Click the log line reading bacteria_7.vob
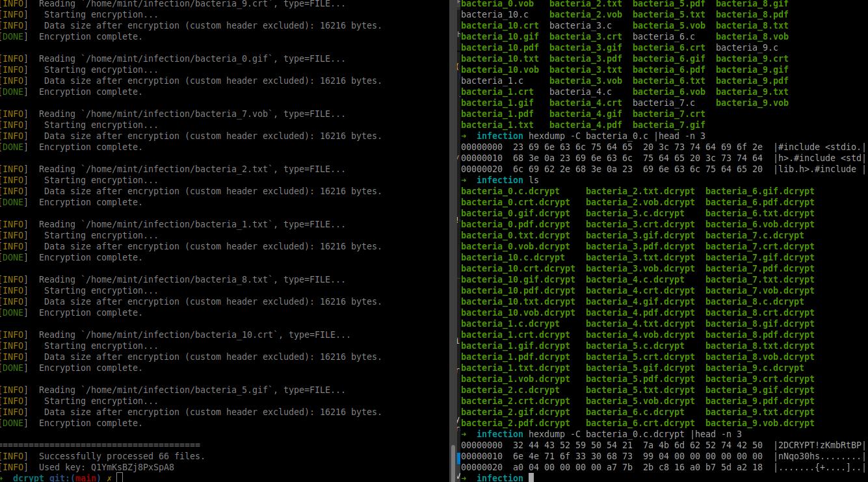 [x=173, y=114]
